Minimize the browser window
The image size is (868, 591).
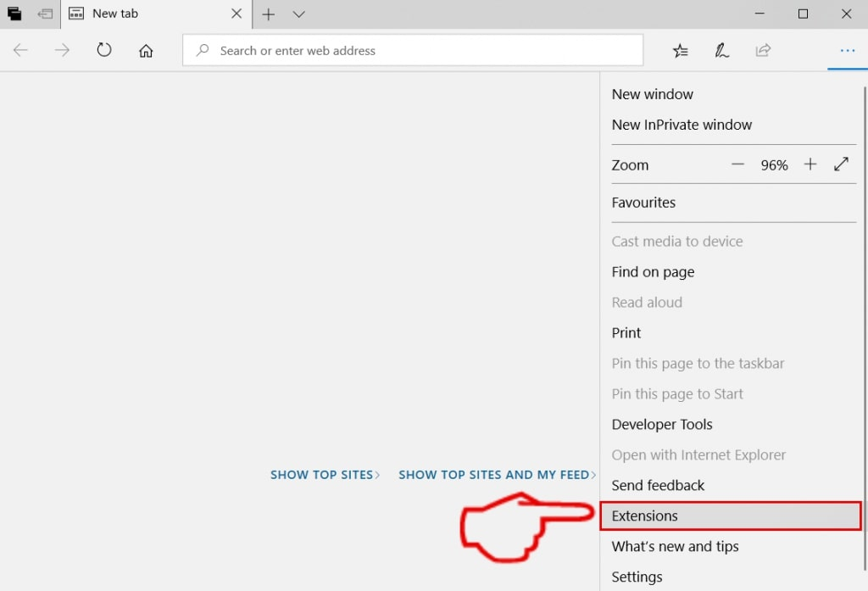(x=759, y=14)
